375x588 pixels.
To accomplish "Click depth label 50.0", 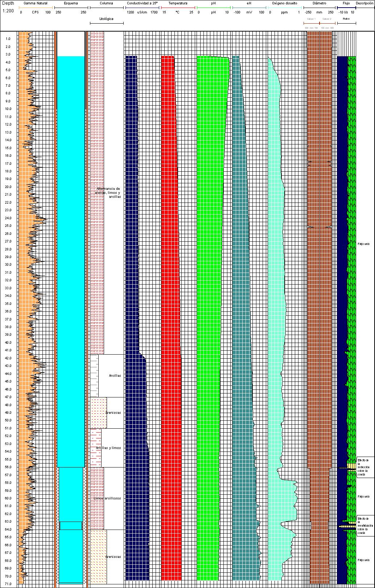I will [8, 420].
